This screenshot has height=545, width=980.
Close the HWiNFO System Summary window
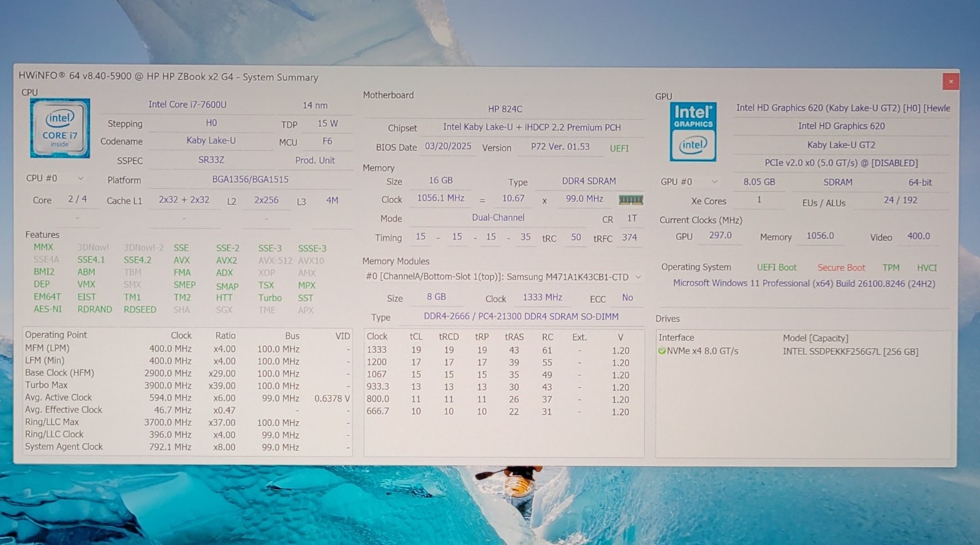[x=951, y=81]
